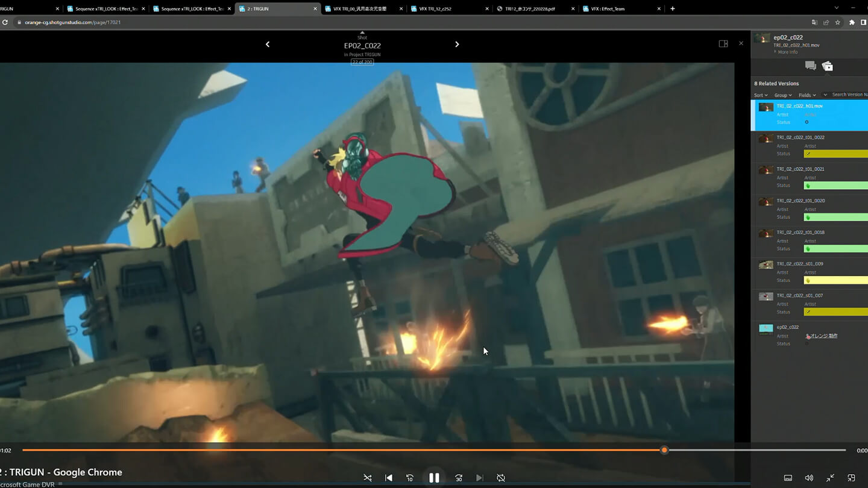The height and width of the screenshot is (488, 868).
Task: Select version TRI_02_c022_s01_007
Action: tap(810, 305)
